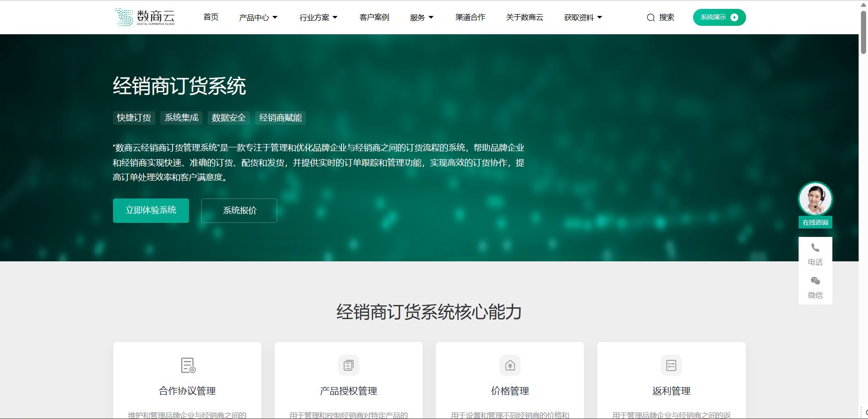The width and height of the screenshot is (868, 419).
Task: Expand the 产品中心 dropdown menu
Action: coord(258,17)
